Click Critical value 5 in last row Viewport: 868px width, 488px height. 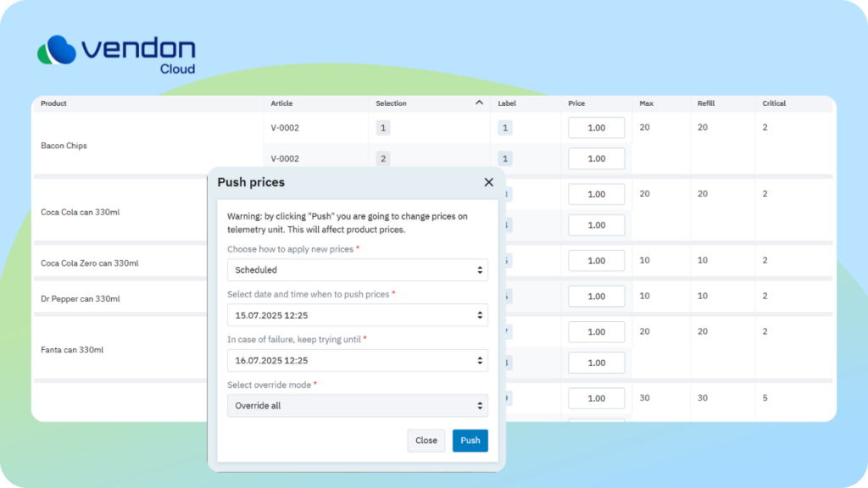[765, 398]
